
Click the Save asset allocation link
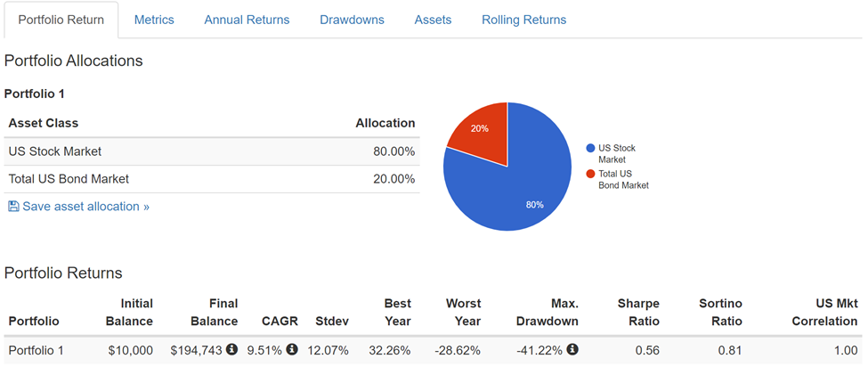pyautogui.click(x=85, y=207)
